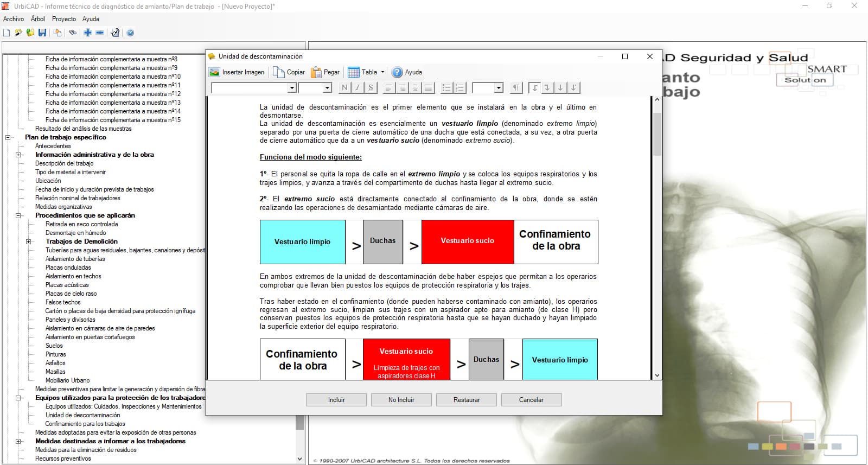Select Medidas organizativas tree item

[x=63, y=207]
